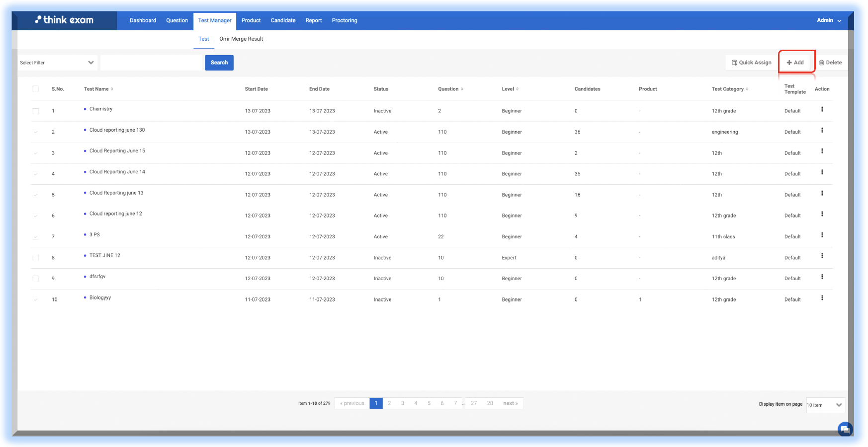The width and height of the screenshot is (868, 447).
Task: Click the engineering category cell
Action: tap(725, 132)
